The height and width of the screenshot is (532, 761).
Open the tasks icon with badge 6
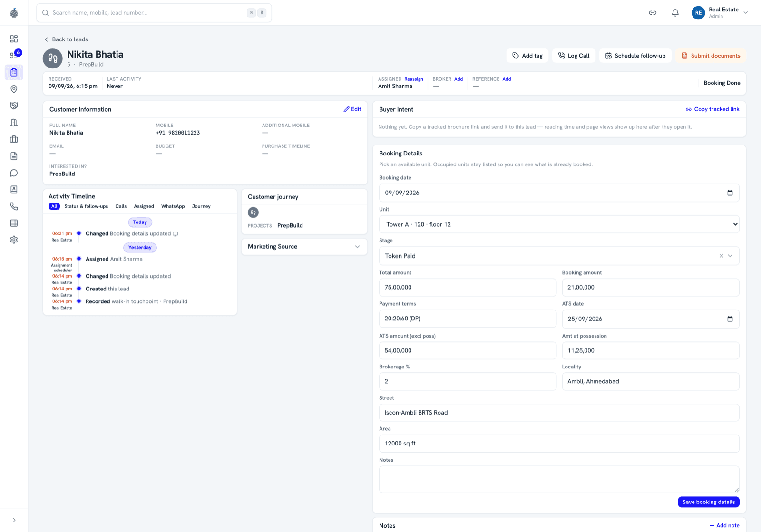(x=14, y=55)
